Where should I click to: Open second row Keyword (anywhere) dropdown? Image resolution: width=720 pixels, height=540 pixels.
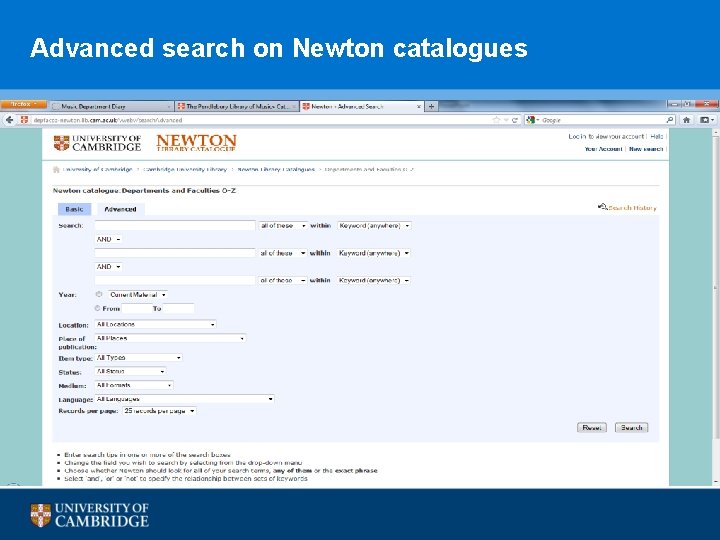(374, 253)
